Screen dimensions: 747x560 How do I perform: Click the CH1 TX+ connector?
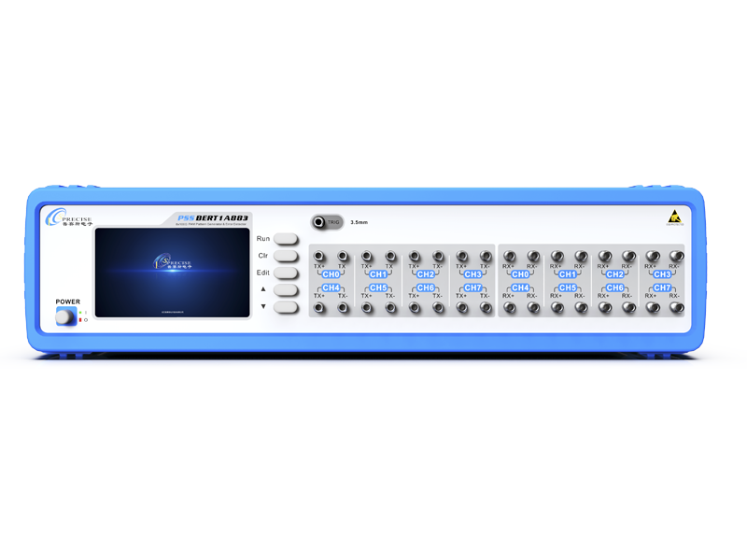(366, 256)
